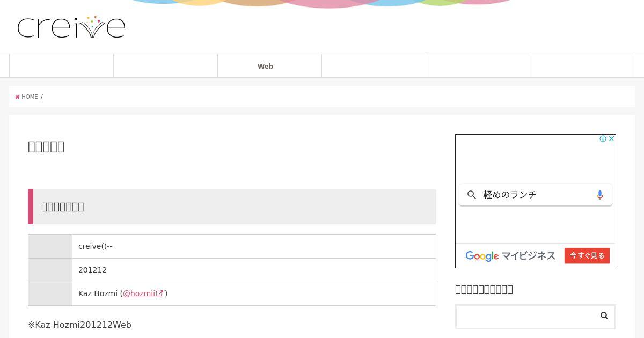Click the microphone icon in the ad
The width and height of the screenshot is (644, 338).
[x=600, y=195]
